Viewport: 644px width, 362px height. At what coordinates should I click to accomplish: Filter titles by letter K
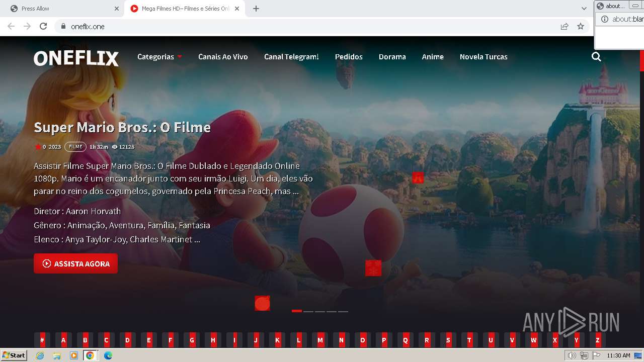(277, 340)
